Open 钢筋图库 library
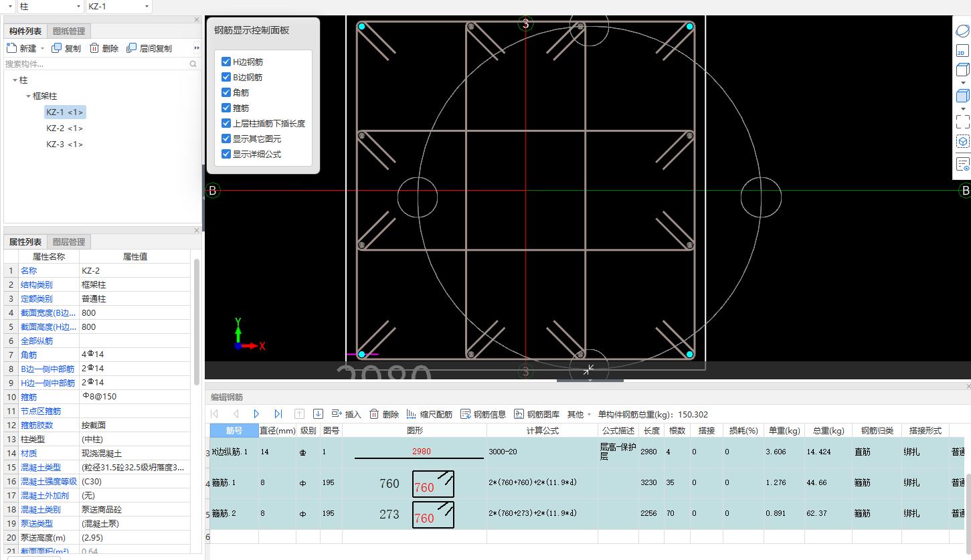 [x=537, y=414]
